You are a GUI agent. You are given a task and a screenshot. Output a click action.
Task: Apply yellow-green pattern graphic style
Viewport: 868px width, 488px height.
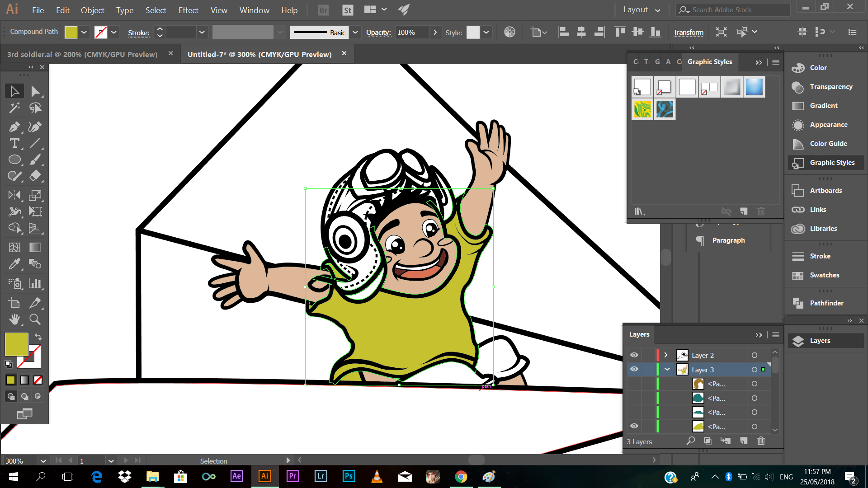pyautogui.click(x=642, y=109)
